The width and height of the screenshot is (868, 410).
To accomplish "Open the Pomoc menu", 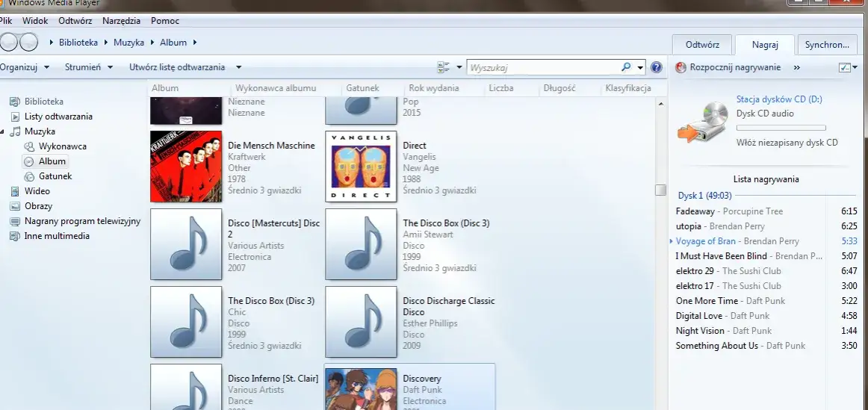I will (x=165, y=21).
